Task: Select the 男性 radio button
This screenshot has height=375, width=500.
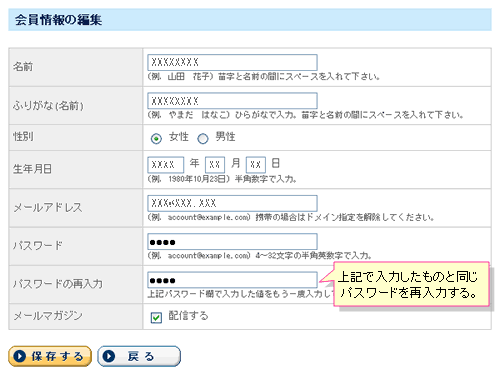Action: pos(203,138)
